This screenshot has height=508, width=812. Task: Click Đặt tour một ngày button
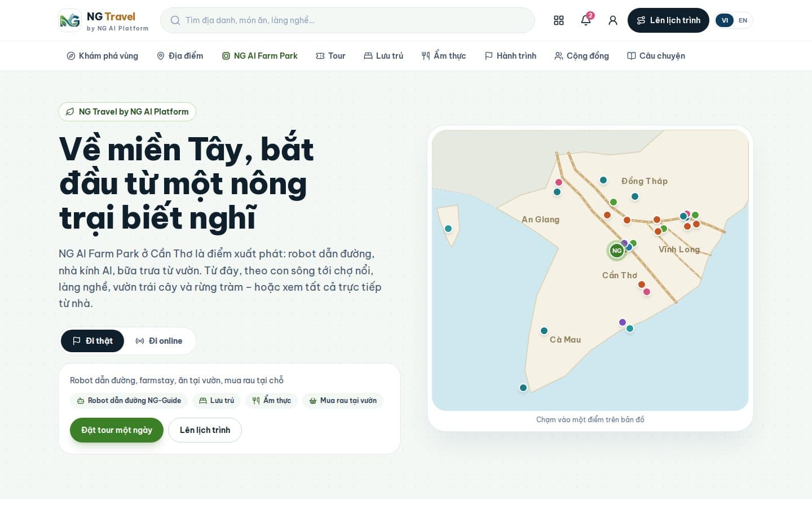coord(117,430)
